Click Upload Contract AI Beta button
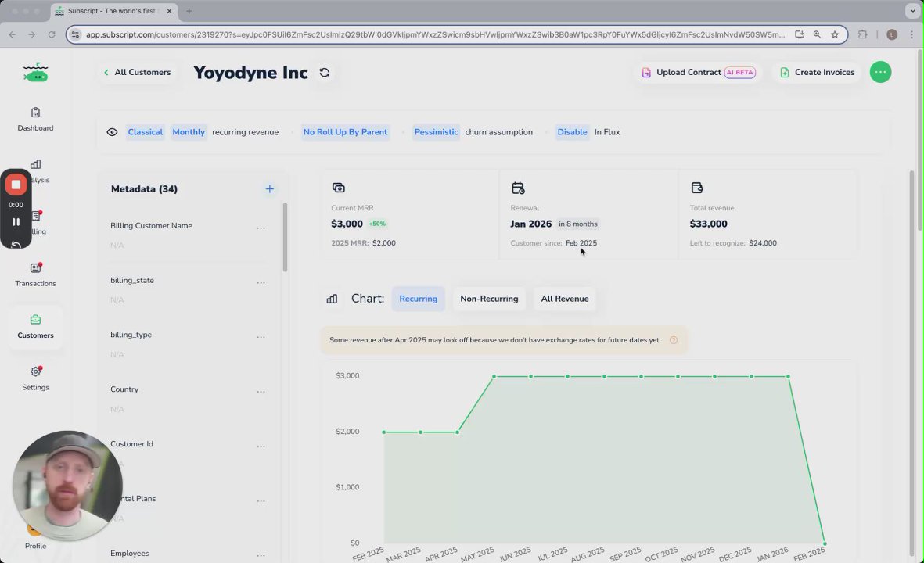 699,73
